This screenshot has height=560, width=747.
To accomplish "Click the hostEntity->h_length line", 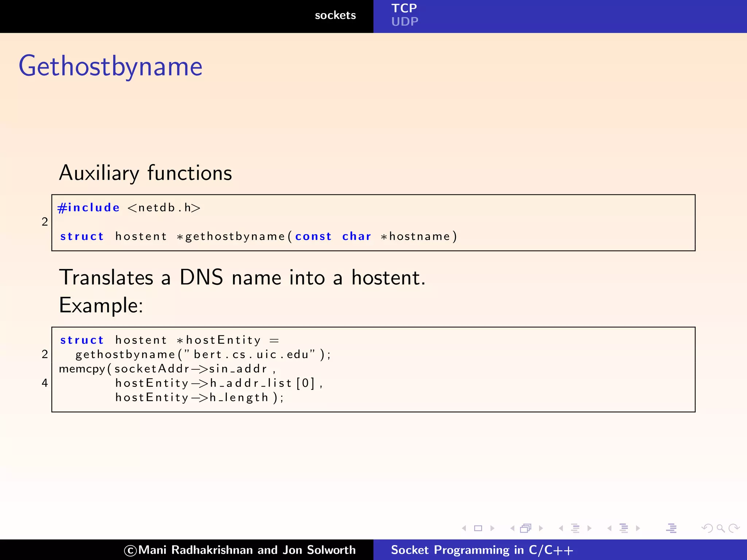I will tap(199, 397).
